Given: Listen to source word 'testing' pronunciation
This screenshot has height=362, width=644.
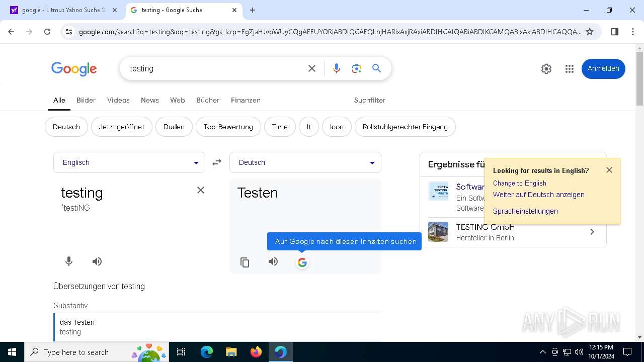Looking at the screenshot, I should pyautogui.click(x=97, y=261).
